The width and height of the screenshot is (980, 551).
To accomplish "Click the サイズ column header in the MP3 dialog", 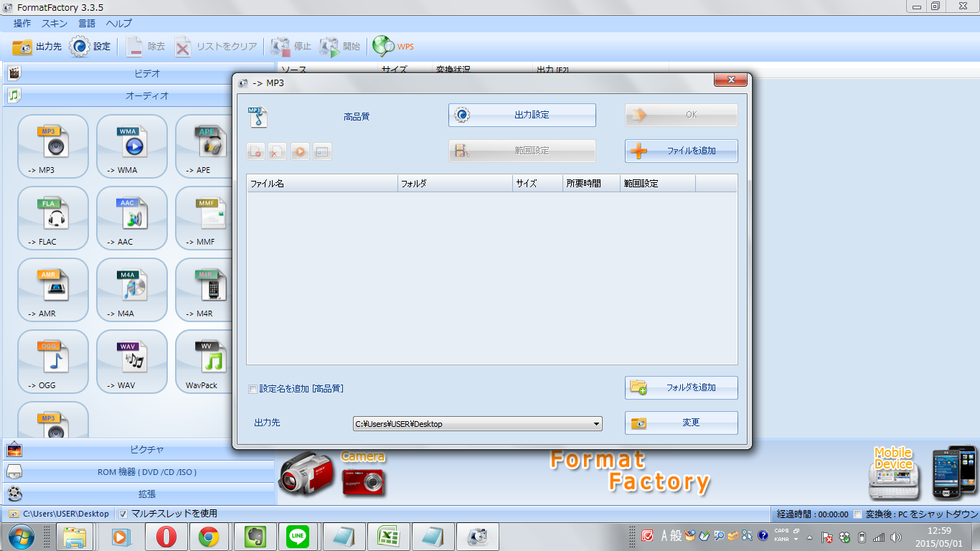I will [x=538, y=184].
